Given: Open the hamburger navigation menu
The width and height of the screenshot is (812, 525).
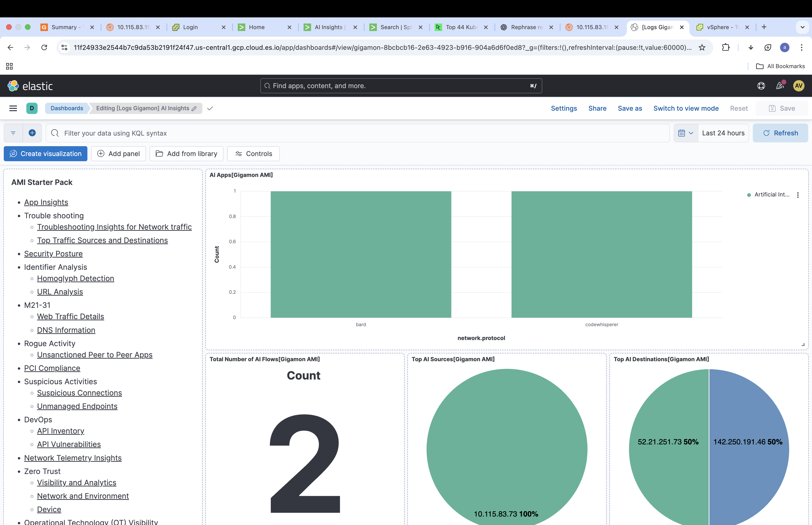Looking at the screenshot, I should [x=13, y=108].
